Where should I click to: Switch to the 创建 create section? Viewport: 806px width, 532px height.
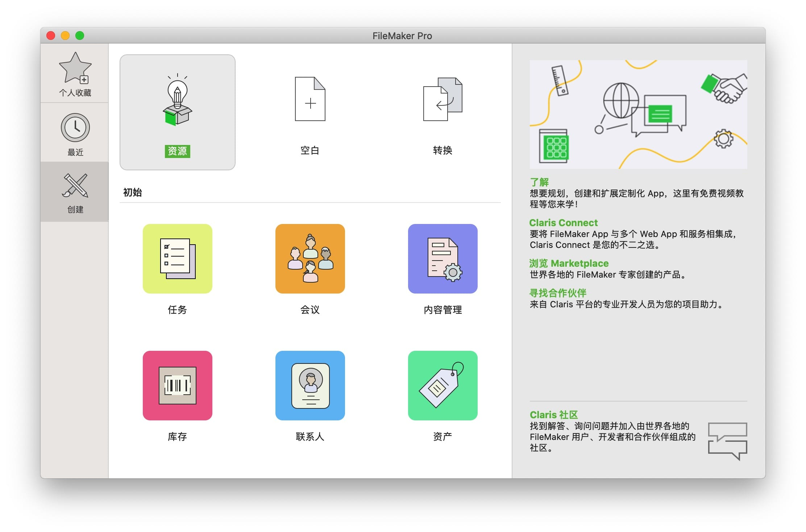click(x=74, y=191)
